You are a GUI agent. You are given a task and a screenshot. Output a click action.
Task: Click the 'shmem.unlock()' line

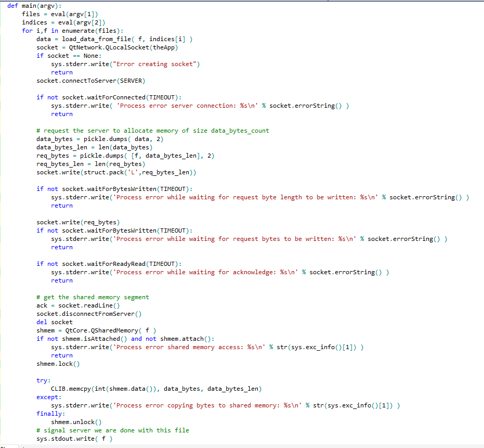pyautogui.click(x=76, y=422)
